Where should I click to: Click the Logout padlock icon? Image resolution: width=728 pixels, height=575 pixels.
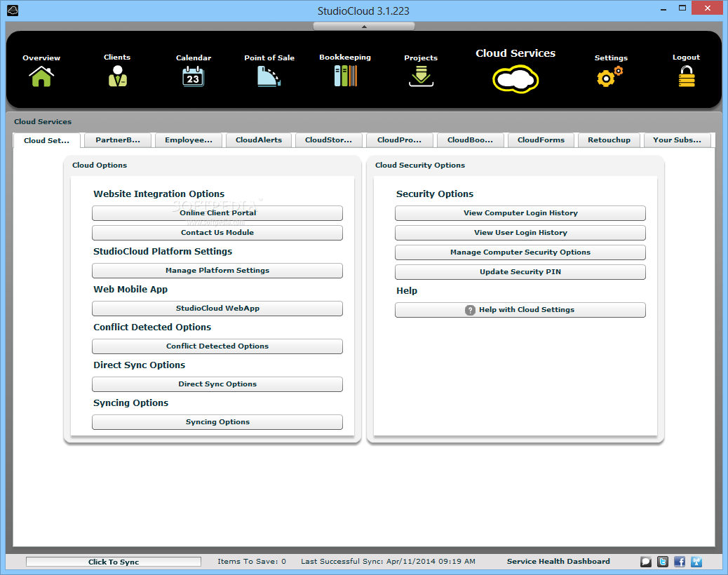point(686,76)
